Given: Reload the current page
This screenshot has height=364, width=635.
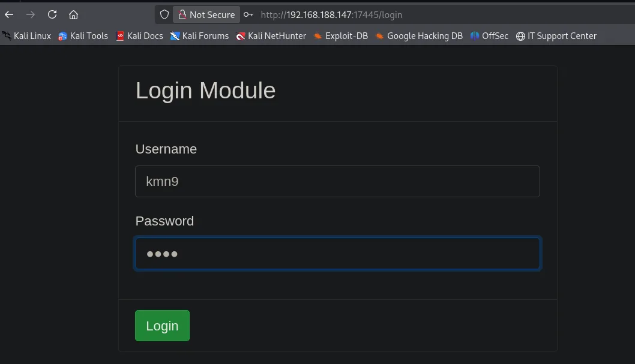Looking at the screenshot, I should click(52, 15).
